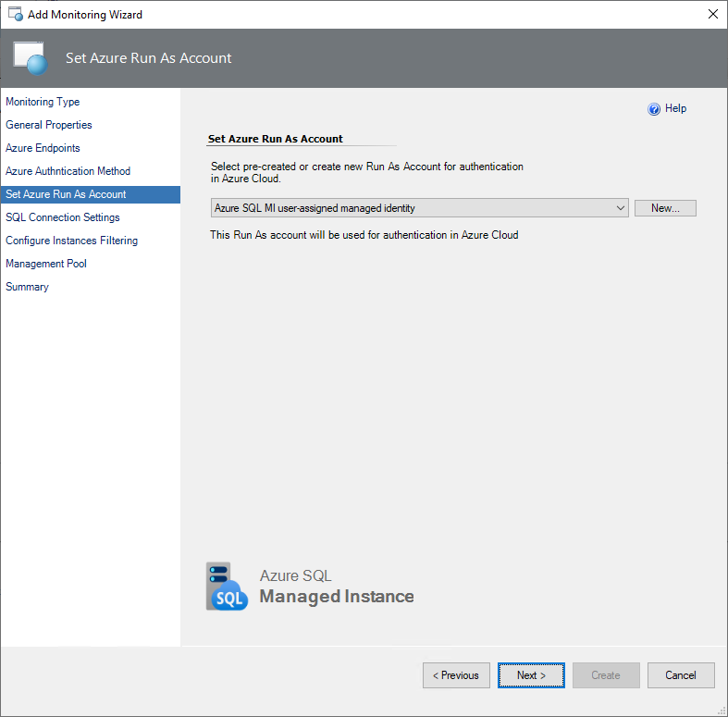Select Azure Authntication Method step
The height and width of the screenshot is (717, 728).
point(68,171)
